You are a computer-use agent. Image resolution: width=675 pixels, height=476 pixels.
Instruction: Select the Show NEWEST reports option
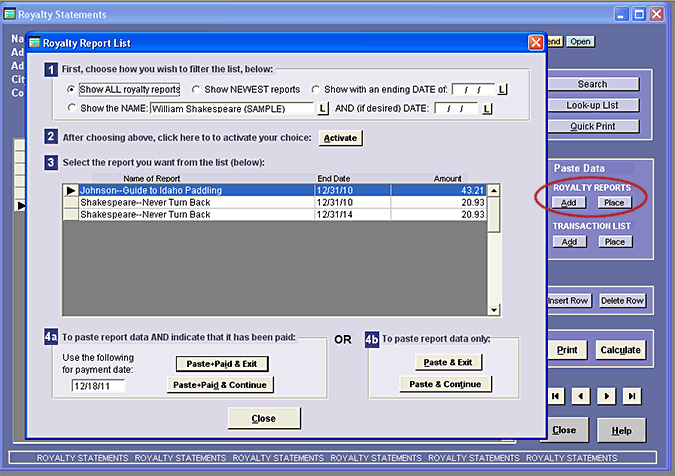coord(195,89)
